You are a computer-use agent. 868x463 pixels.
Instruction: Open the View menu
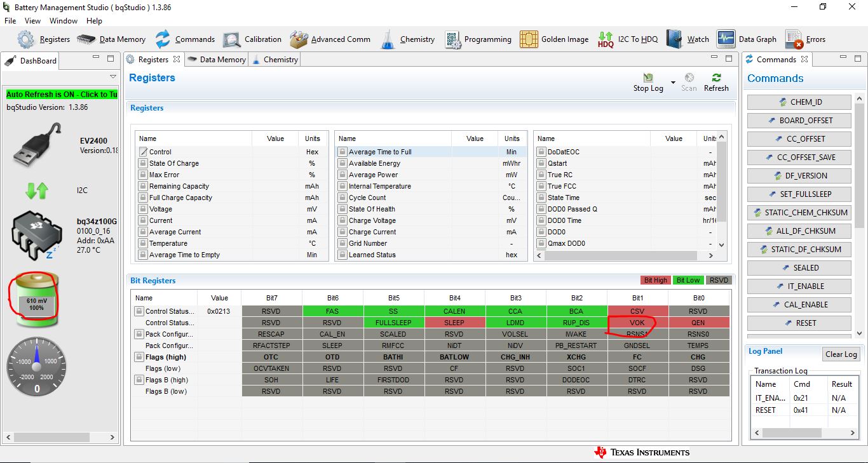32,21
